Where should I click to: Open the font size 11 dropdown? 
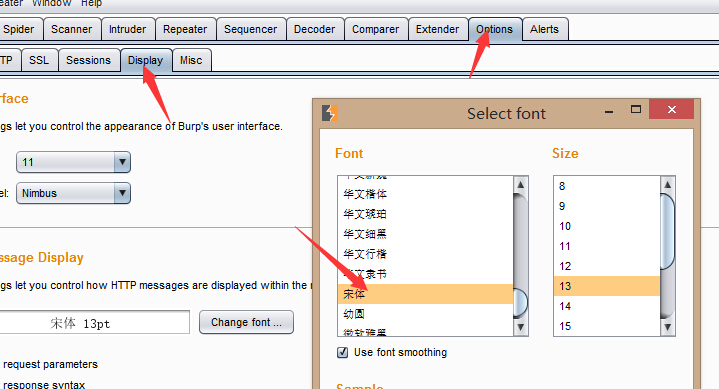(x=73, y=162)
